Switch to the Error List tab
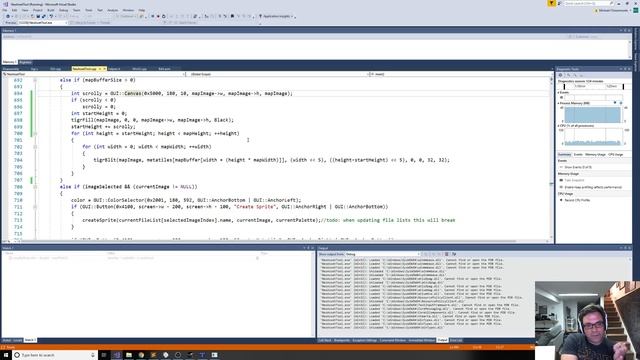This screenshot has height=360, width=640. click(x=456, y=340)
